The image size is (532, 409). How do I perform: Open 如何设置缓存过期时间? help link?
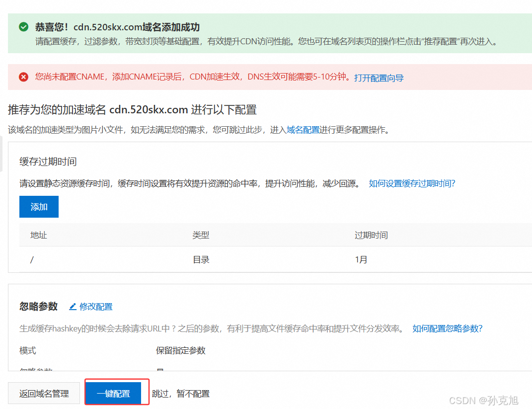[412, 183]
